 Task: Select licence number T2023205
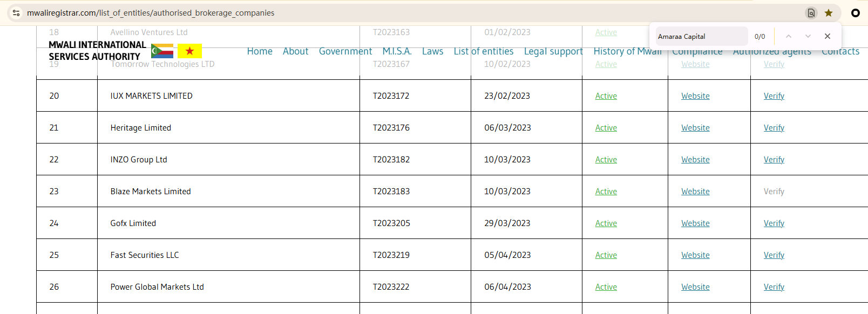[391, 223]
